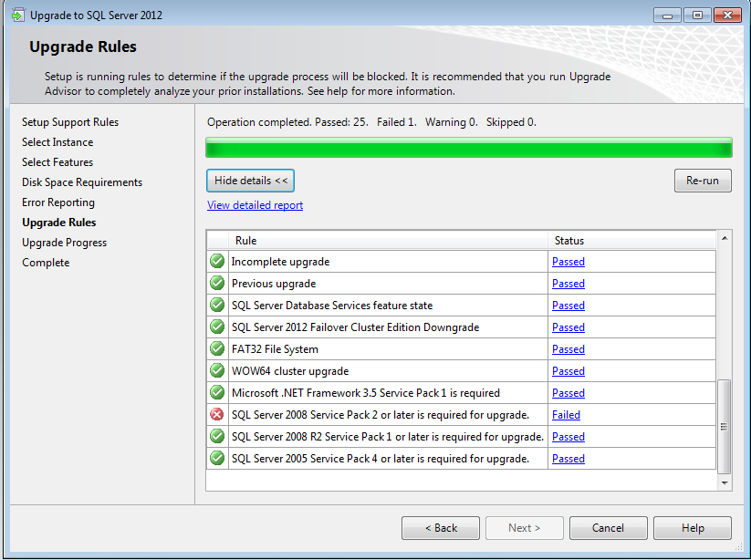
Task: Open Passed link for Incomplete upgrade
Action: [x=568, y=262]
